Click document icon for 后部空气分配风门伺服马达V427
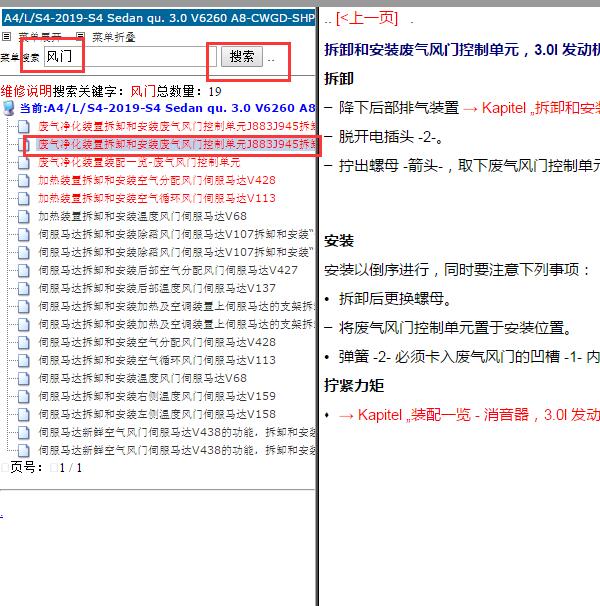This screenshot has height=606, width=600. coord(24,271)
